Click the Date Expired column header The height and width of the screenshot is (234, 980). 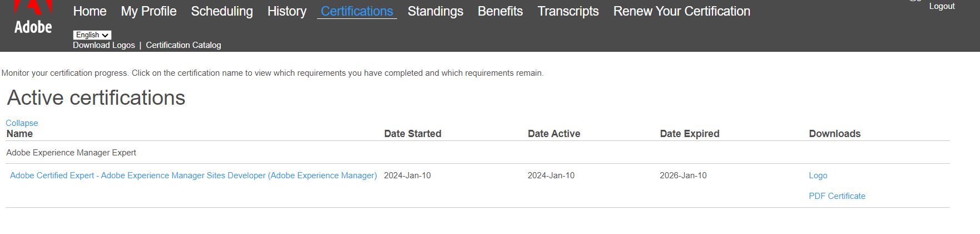click(x=689, y=134)
